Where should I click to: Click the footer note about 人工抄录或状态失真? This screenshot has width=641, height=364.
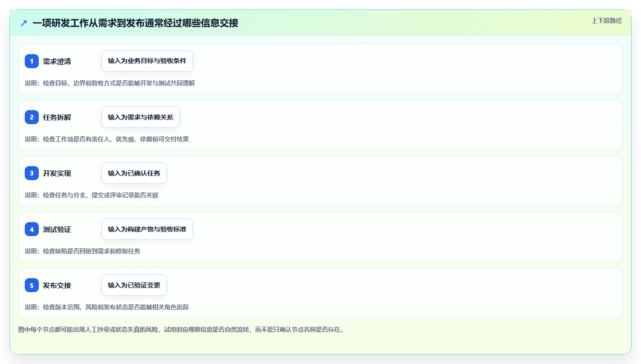click(181, 329)
